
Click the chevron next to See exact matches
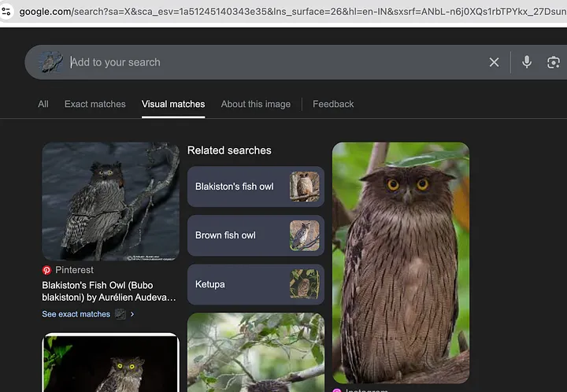(132, 314)
